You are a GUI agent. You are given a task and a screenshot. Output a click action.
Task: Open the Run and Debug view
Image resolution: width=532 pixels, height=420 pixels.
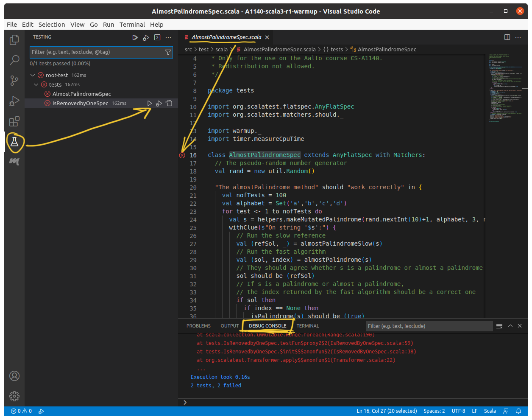(14, 101)
